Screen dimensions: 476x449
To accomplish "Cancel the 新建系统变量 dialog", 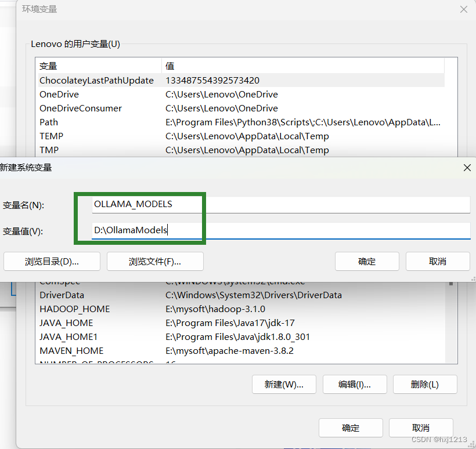I will (438, 261).
